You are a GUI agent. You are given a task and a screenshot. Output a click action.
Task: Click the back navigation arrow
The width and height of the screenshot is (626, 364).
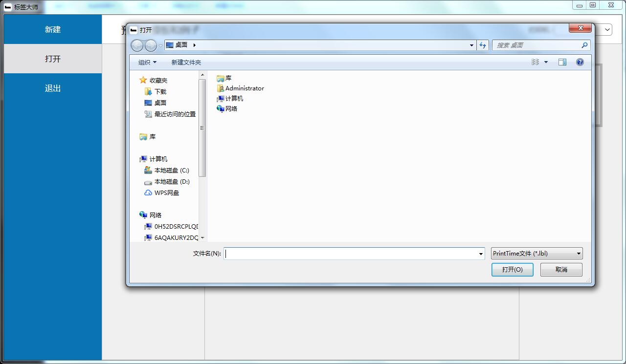click(x=137, y=45)
